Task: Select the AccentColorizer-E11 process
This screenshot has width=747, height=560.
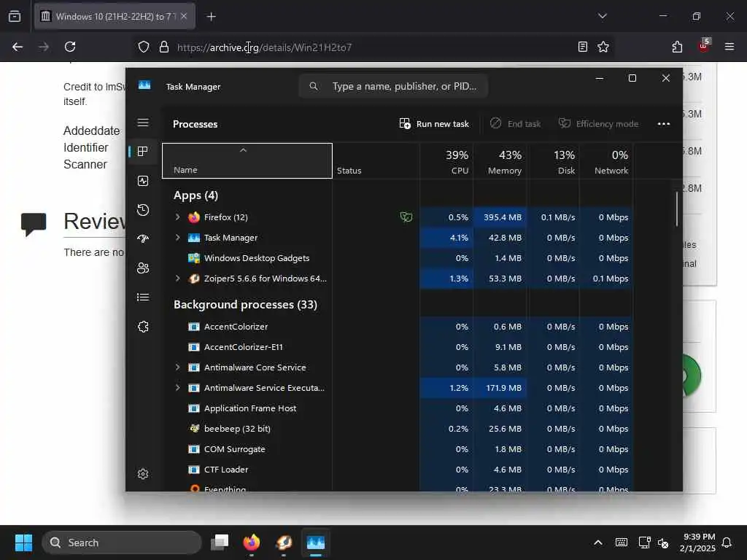Action: pos(398,347)
